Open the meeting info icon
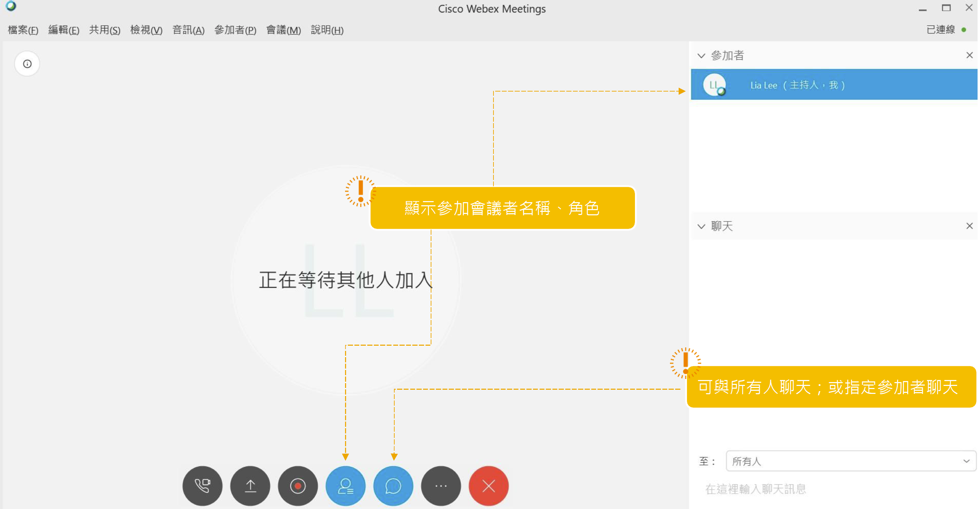Viewport: 980px width, 509px height. pyautogui.click(x=27, y=63)
